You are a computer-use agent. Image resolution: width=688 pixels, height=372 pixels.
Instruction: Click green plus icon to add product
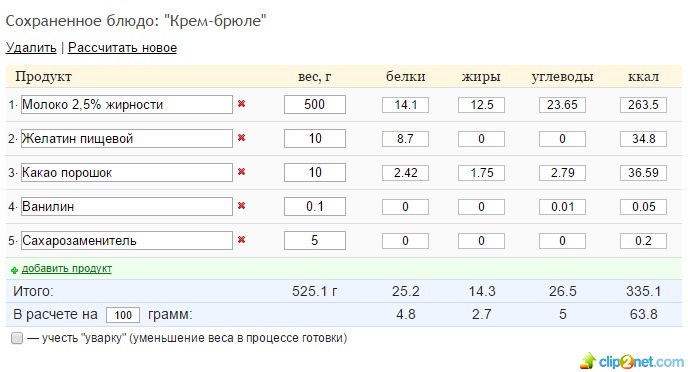[x=14, y=270]
